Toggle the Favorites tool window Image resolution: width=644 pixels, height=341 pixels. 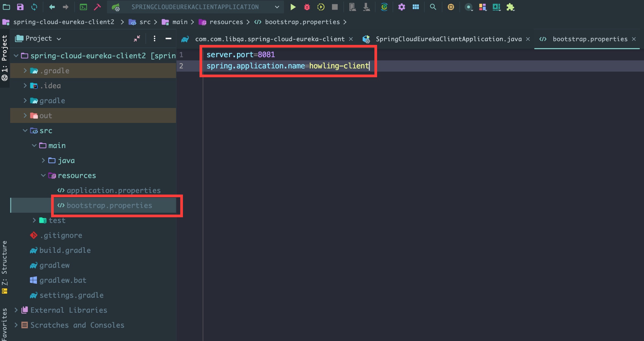(x=4, y=324)
